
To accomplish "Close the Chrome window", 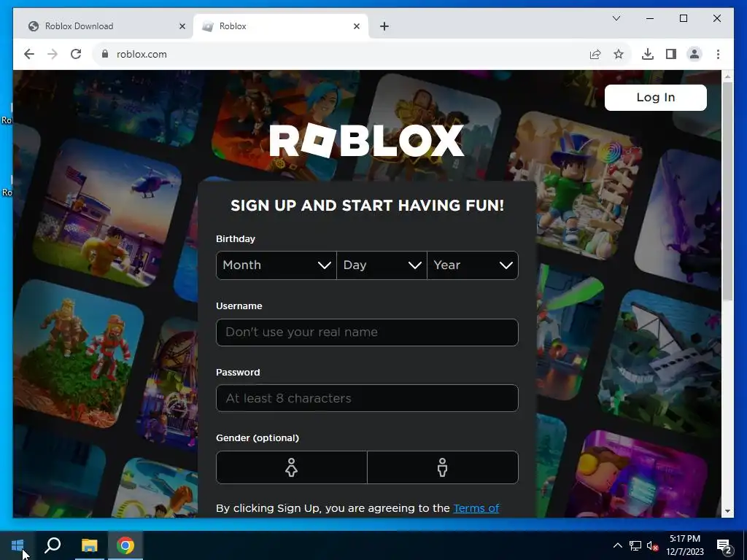I will pos(716,18).
